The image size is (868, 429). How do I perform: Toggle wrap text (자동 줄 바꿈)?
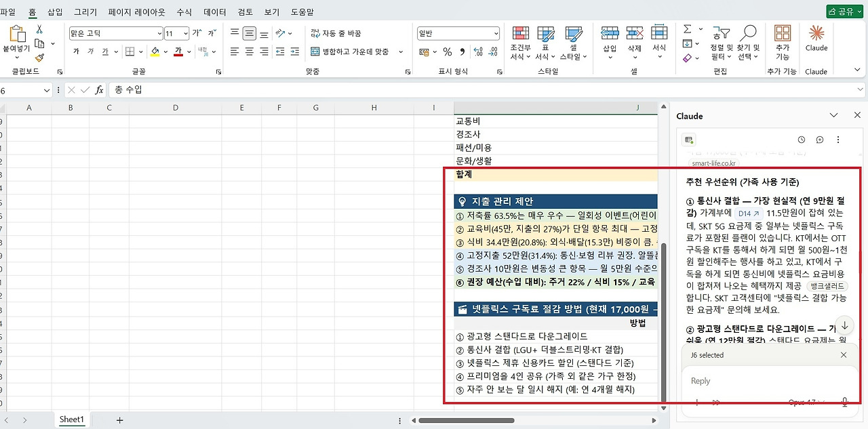coord(336,33)
